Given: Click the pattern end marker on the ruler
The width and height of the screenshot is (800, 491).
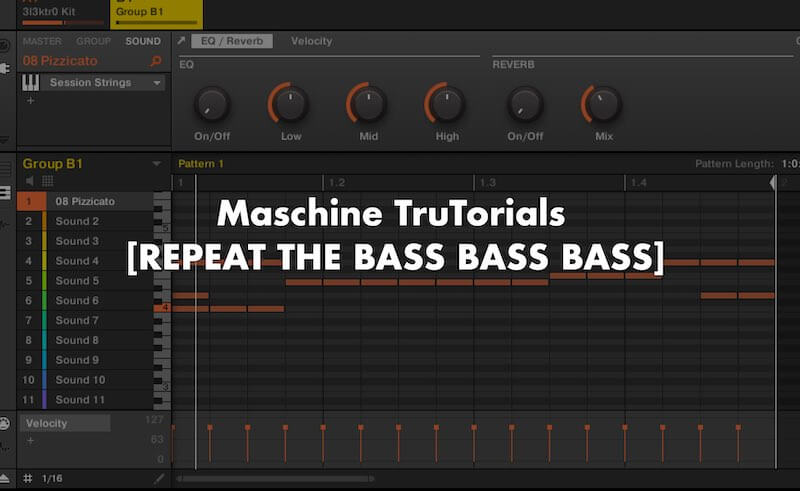Looking at the screenshot, I should tap(773, 182).
